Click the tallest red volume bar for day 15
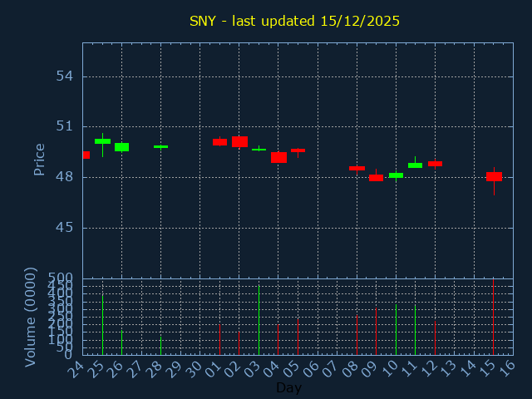Image resolution: width=532 pixels, height=399 pixels. coord(493,318)
